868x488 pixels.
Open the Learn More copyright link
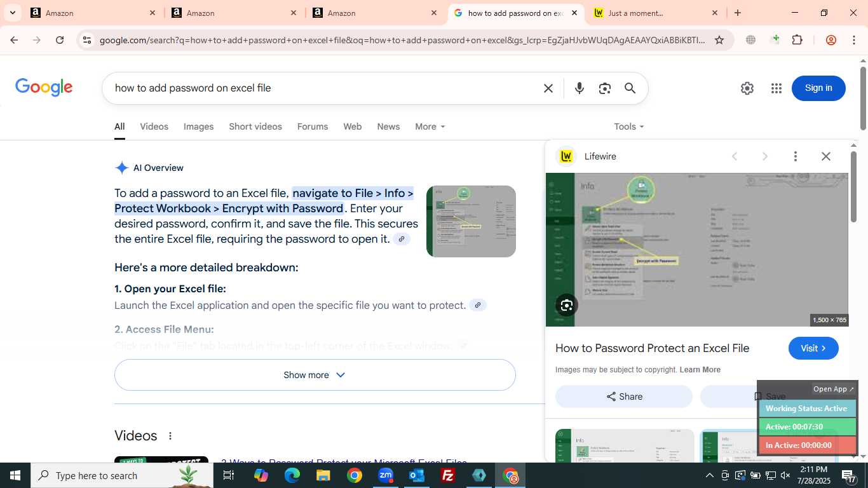pyautogui.click(x=700, y=370)
